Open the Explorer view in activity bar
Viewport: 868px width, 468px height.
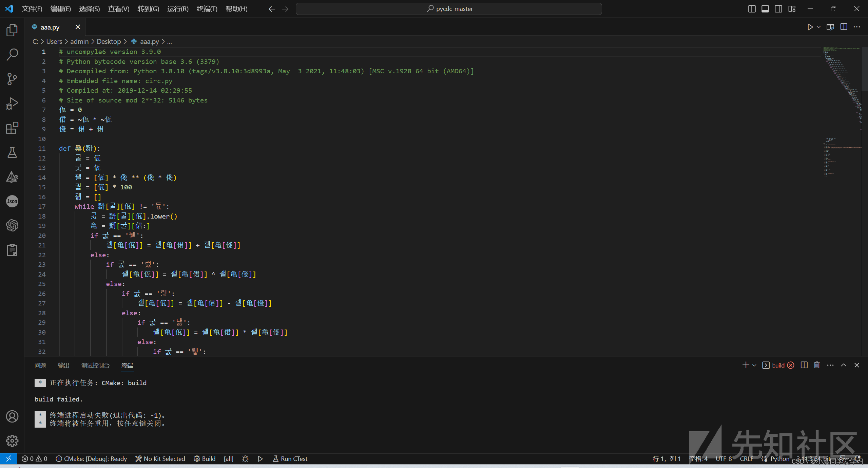(x=12, y=30)
